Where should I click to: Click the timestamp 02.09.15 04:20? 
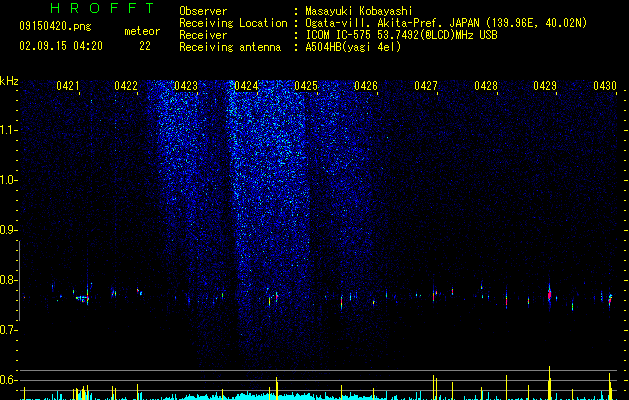pos(61,46)
